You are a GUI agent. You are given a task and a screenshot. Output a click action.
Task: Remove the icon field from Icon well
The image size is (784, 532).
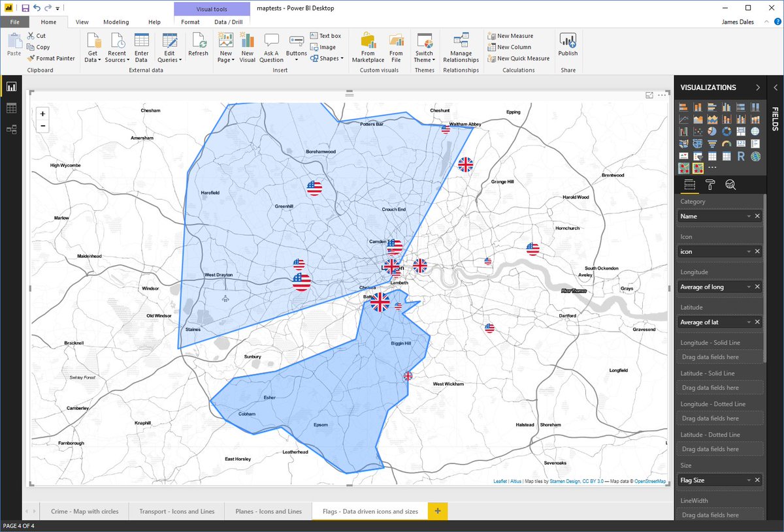(757, 251)
